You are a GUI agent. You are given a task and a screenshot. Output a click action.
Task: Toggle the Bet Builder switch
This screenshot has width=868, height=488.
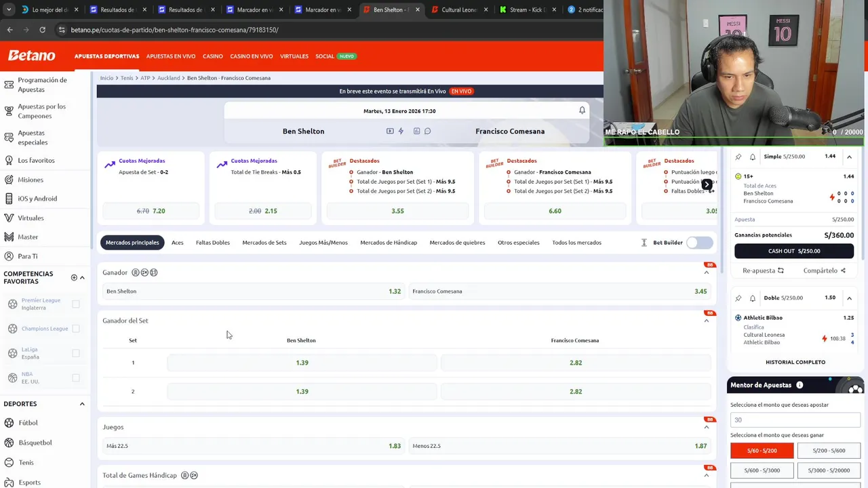point(699,243)
